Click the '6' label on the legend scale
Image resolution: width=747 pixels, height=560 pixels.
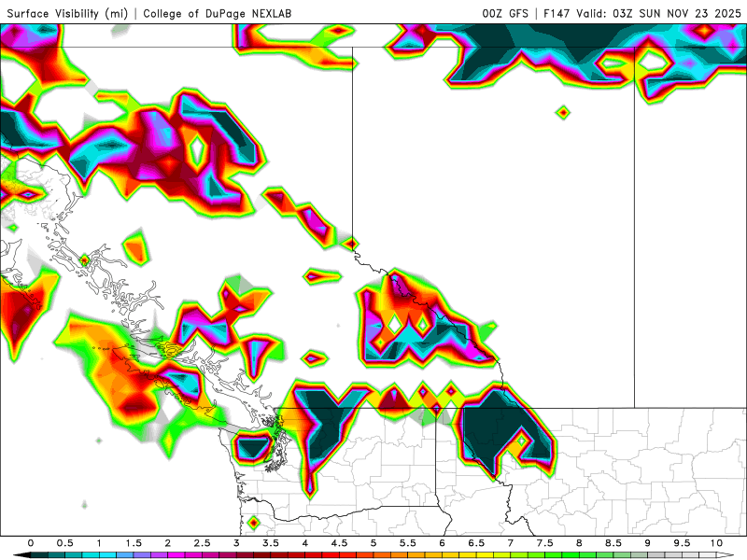coord(442,543)
